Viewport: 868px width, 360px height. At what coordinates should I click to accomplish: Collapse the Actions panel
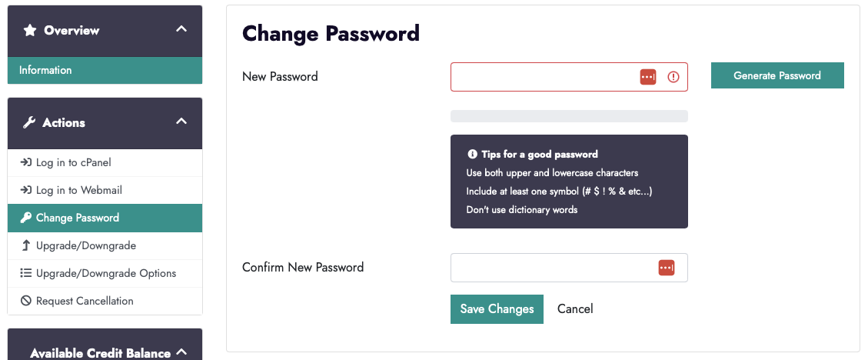(x=181, y=122)
